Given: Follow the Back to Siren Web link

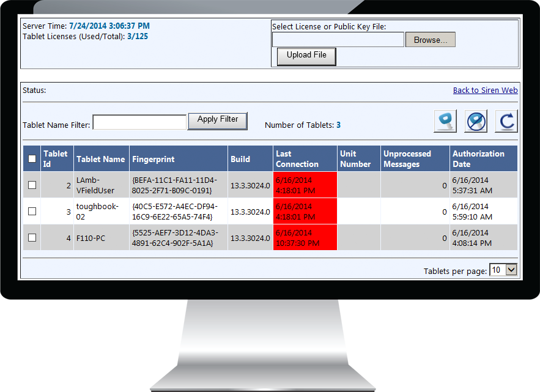Looking at the screenshot, I should click(485, 91).
